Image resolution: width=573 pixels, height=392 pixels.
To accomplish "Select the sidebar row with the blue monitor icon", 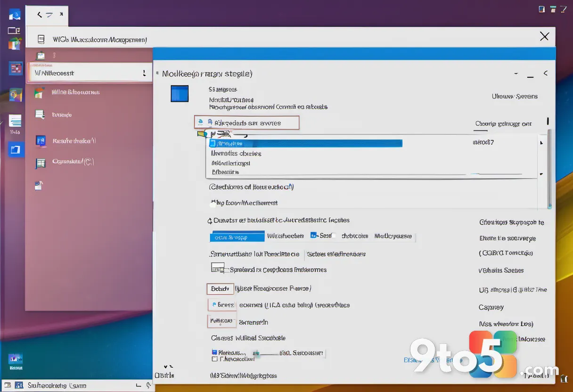I will pos(89,140).
